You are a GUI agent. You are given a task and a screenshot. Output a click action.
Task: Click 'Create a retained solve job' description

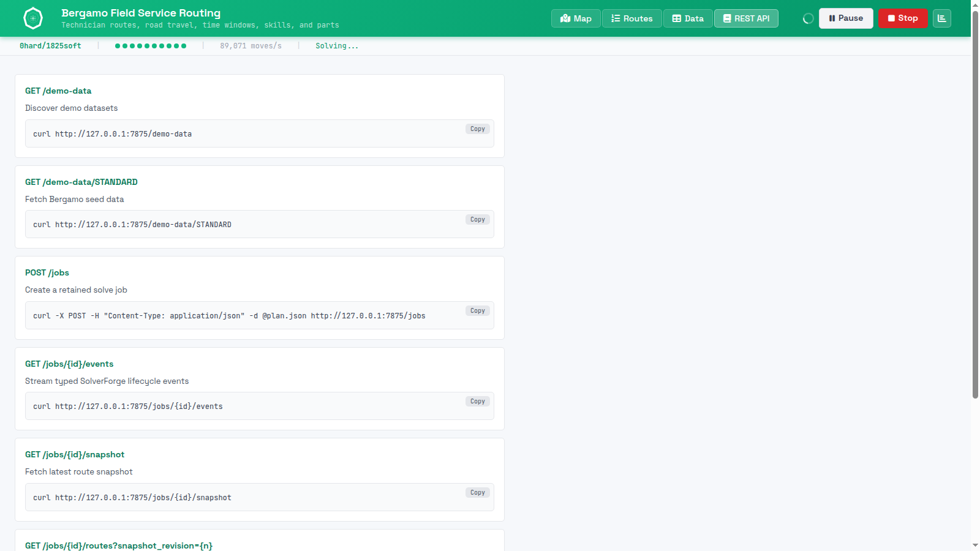coord(76,290)
